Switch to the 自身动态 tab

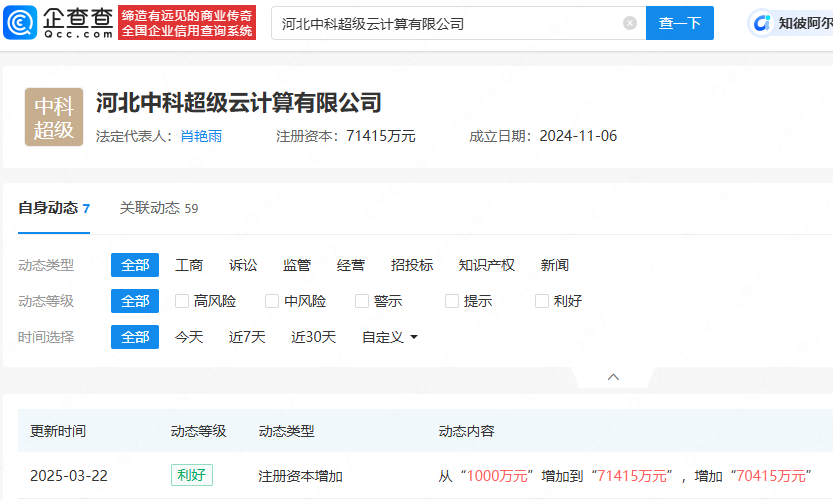point(54,208)
